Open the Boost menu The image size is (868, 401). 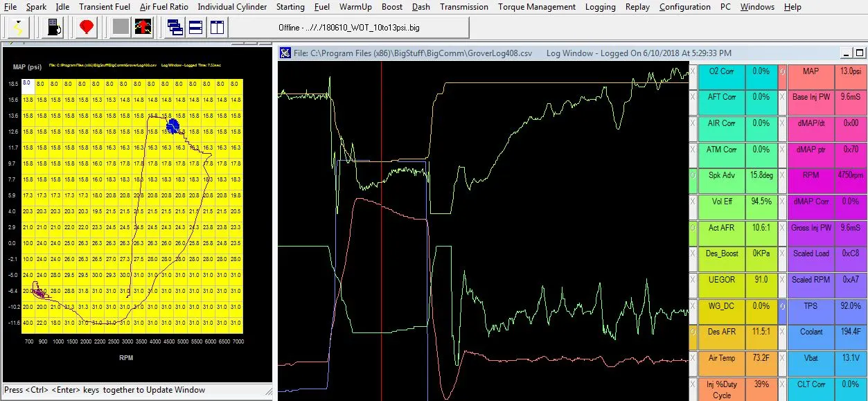tap(392, 7)
